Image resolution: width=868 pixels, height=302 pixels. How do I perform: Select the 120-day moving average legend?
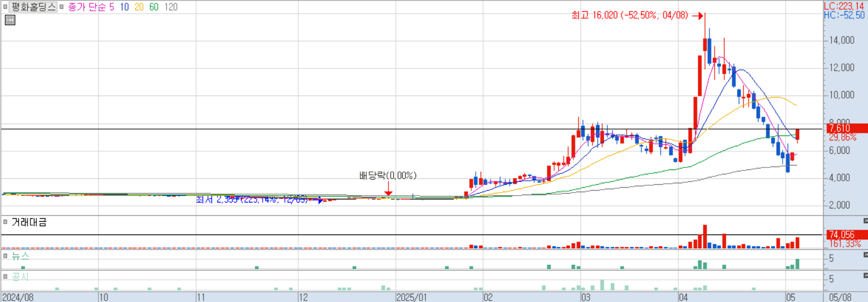coord(171,7)
